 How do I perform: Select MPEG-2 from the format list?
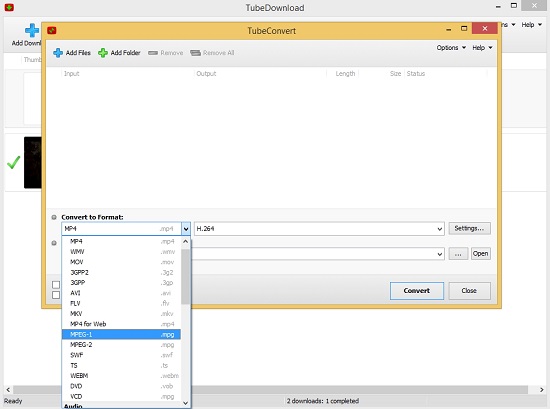[x=121, y=345]
